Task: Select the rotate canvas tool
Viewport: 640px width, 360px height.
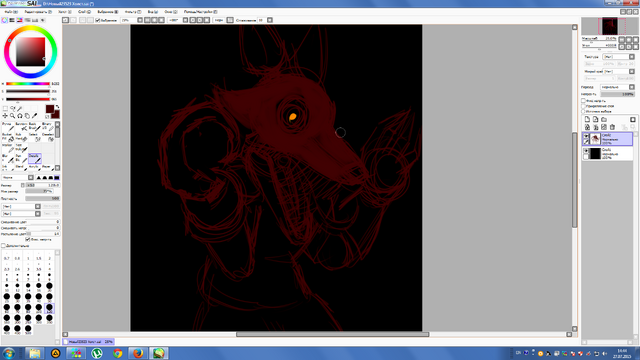Action: tap(20, 116)
